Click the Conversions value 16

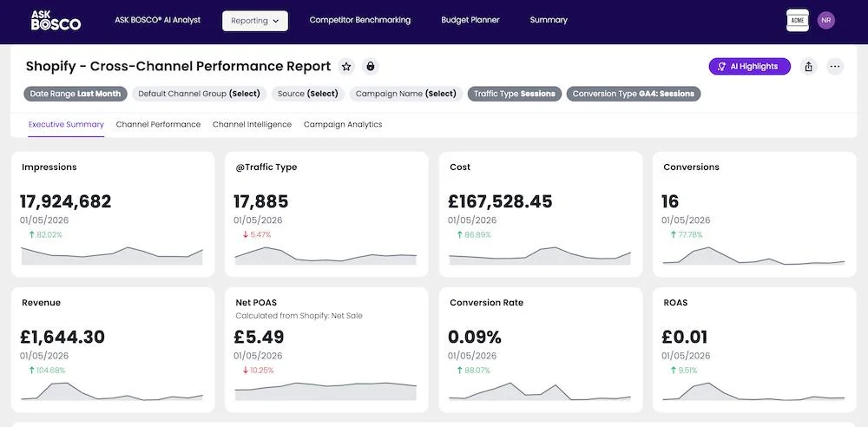click(670, 201)
